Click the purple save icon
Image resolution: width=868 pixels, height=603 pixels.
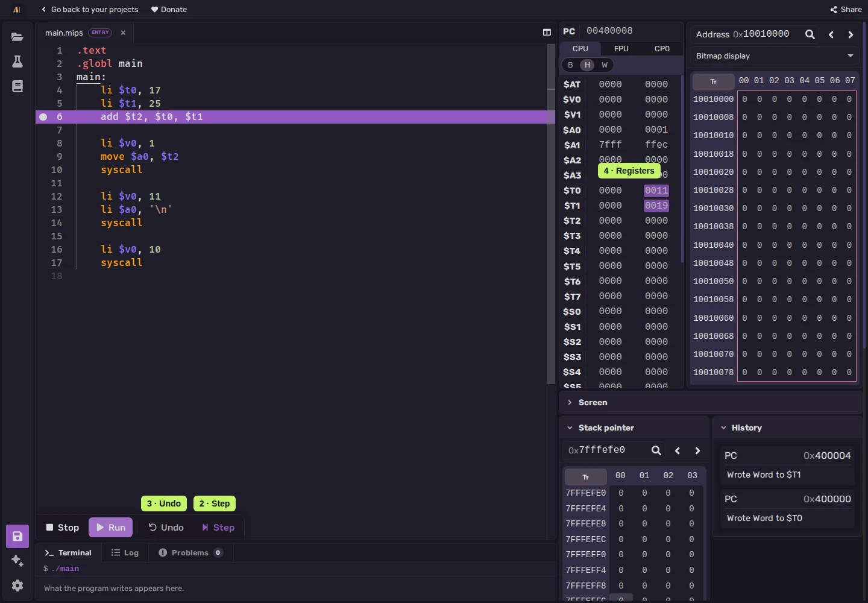[17, 536]
